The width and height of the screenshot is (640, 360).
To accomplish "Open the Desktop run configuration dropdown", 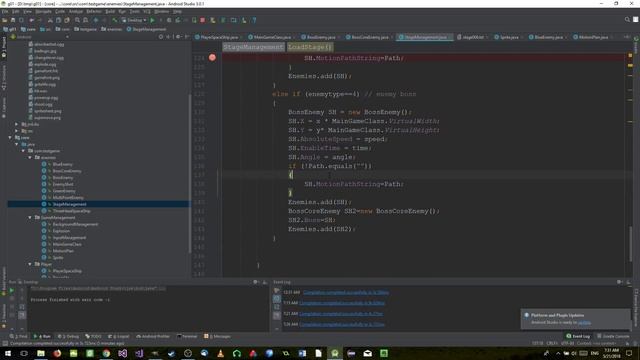I will 134,20.
